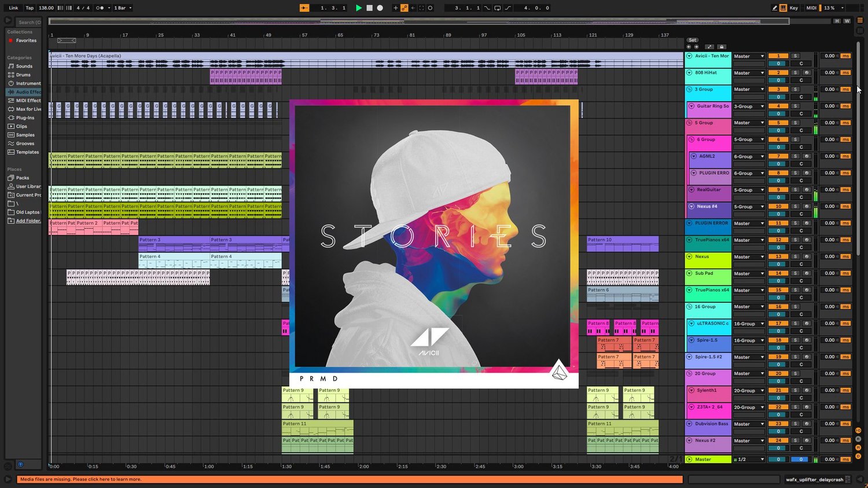Fold the 6 Group track
Viewport: 868px width, 488px height.
tap(691, 140)
